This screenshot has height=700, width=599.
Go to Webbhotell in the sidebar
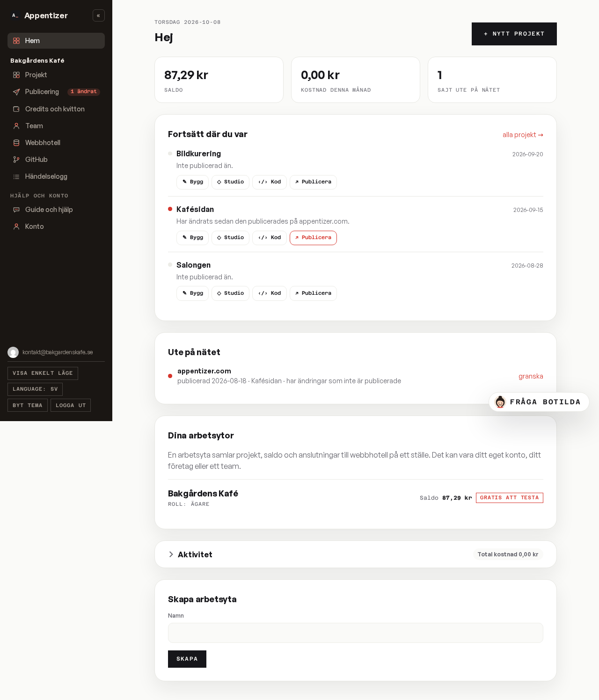pyautogui.click(x=56, y=143)
